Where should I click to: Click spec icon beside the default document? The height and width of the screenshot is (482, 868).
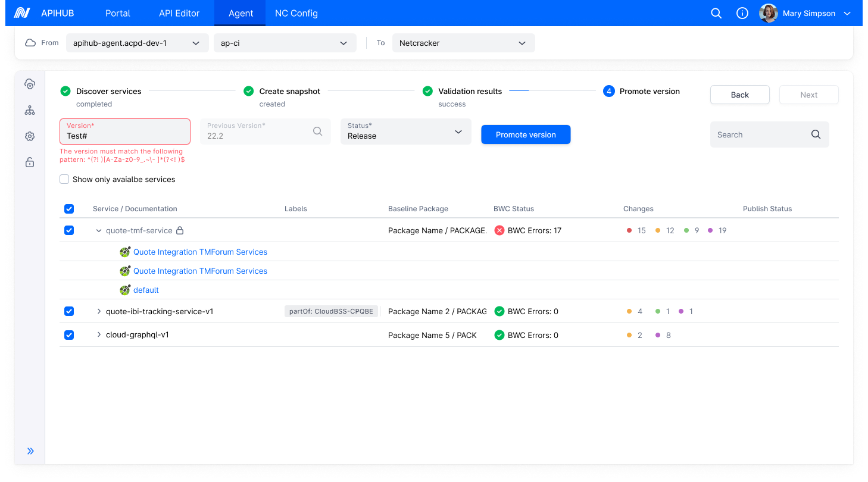point(125,290)
